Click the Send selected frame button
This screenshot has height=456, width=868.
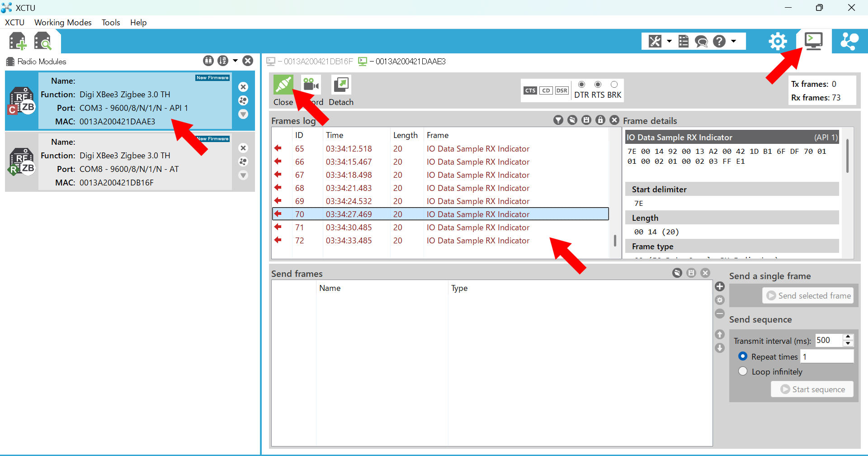(x=808, y=295)
